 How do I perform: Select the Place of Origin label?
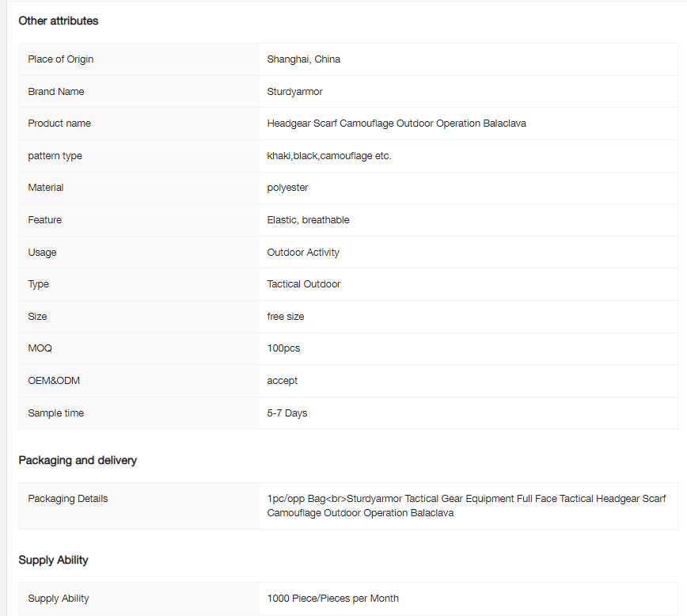pyautogui.click(x=61, y=59)
